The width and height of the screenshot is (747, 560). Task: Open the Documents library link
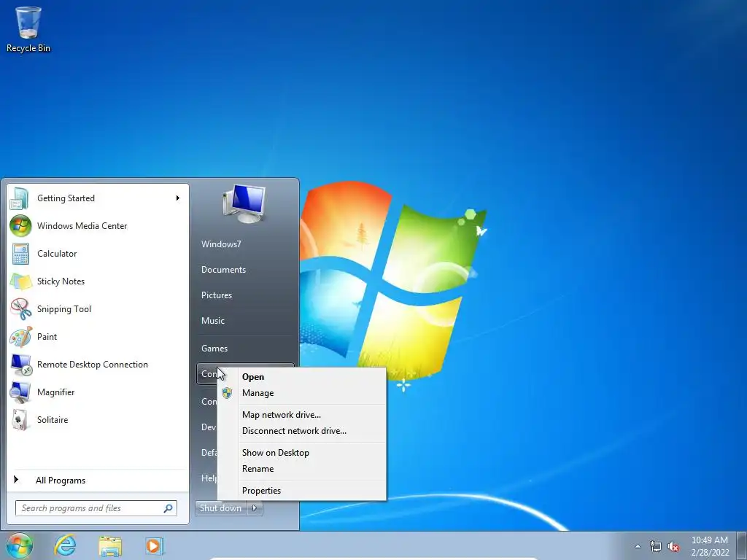point(223,270)
